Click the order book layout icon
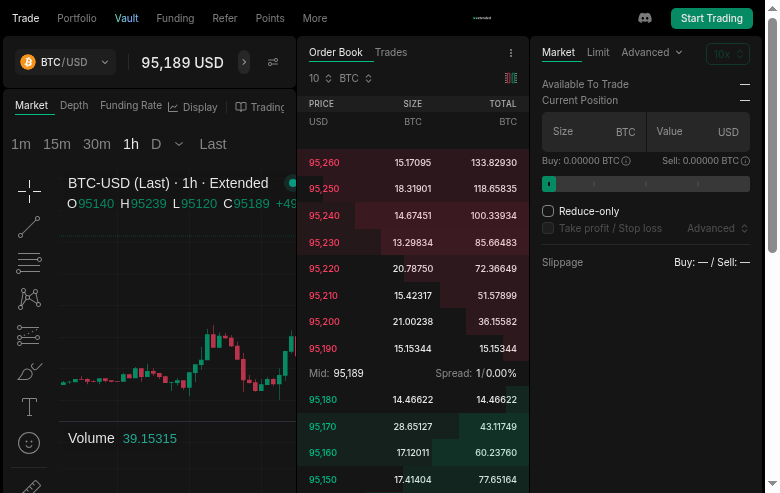 click(511, 78)
